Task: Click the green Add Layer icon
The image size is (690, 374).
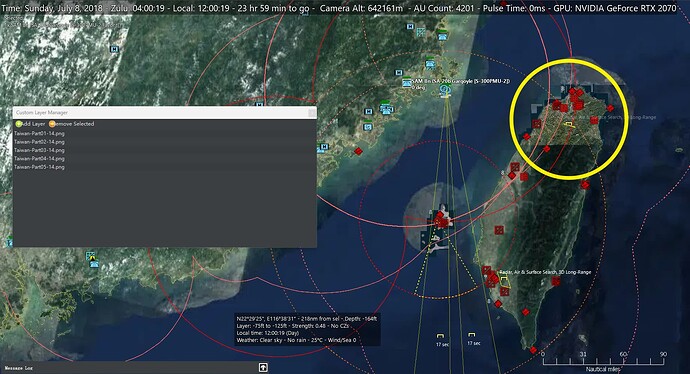Action: coord(18,124)
